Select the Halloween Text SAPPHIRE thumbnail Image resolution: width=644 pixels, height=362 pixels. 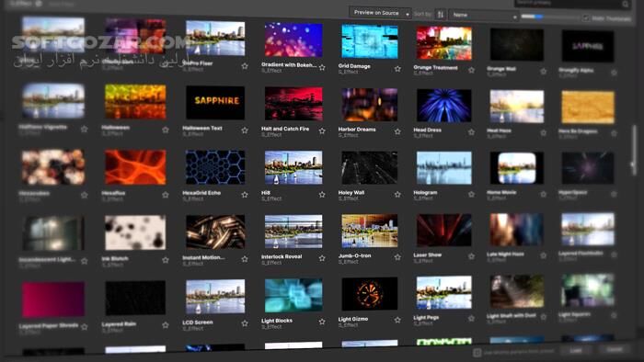[215, 103]
